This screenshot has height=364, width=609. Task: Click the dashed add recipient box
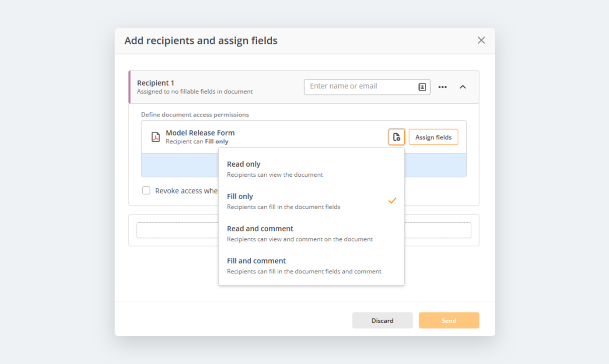[437, 230]
